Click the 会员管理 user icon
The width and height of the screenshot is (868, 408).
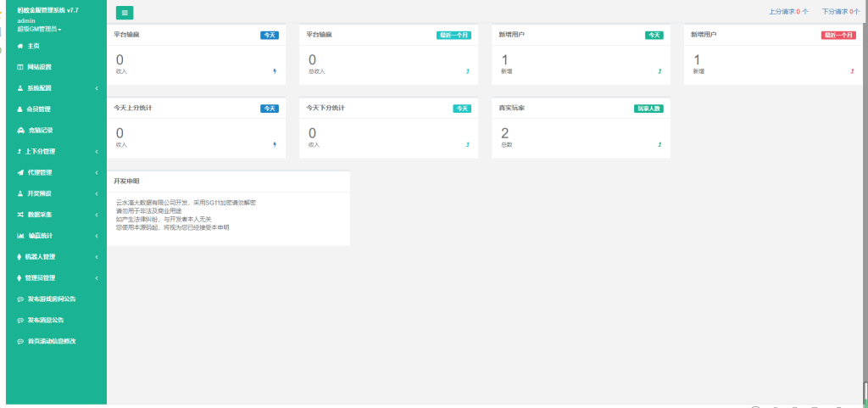click(20, 109)
